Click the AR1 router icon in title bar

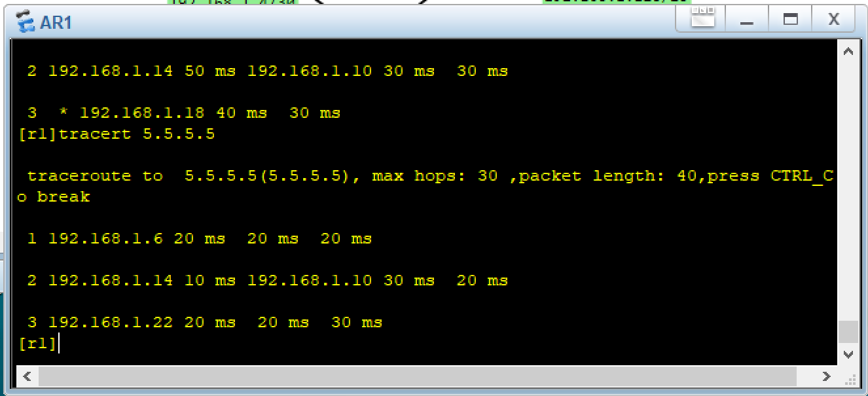26,22
